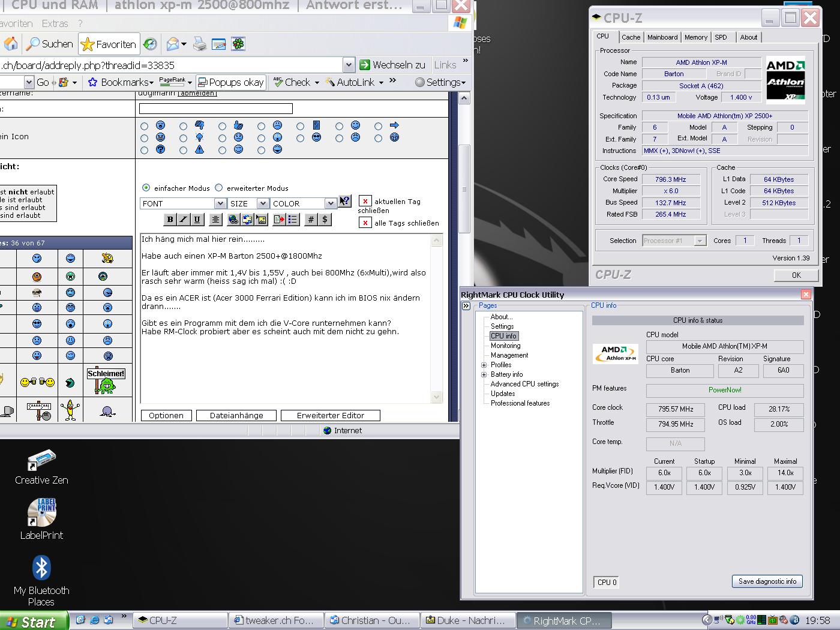Insert hyperlink with the globe icon

tap(233, 220)
